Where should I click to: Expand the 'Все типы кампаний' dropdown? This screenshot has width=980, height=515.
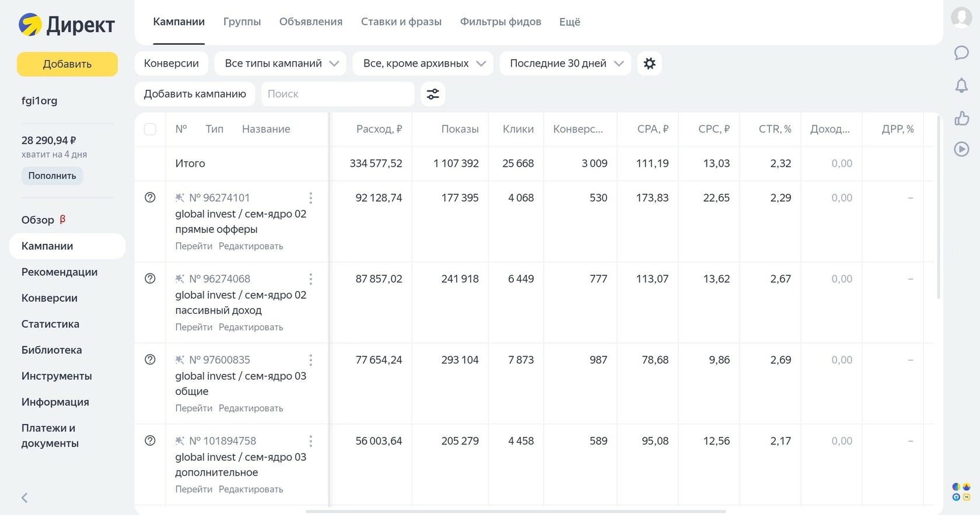pos(281,64)
